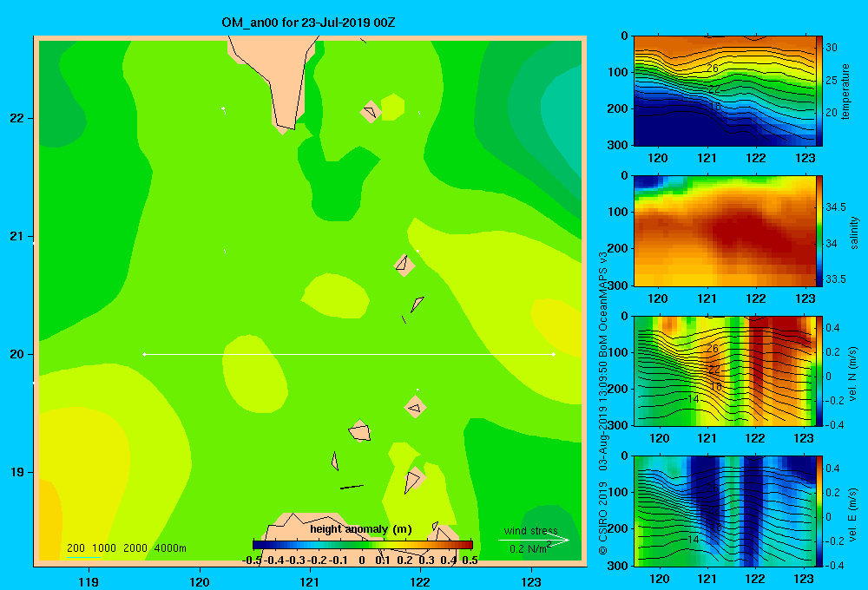Pick the vel. N color scale bar
This screenshot has height=590, width=868.
click(x=819, y=370)
